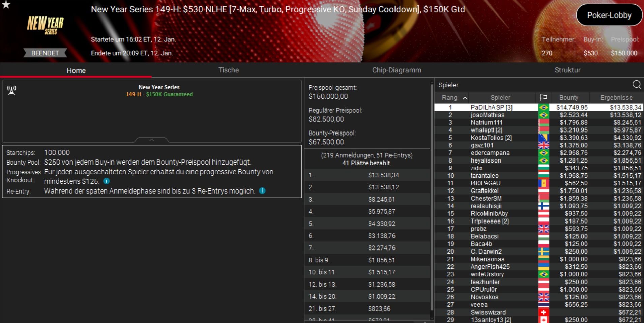The image size is (644, 323).
Task: Click the New Year Series logo
Action: [45, 25]
